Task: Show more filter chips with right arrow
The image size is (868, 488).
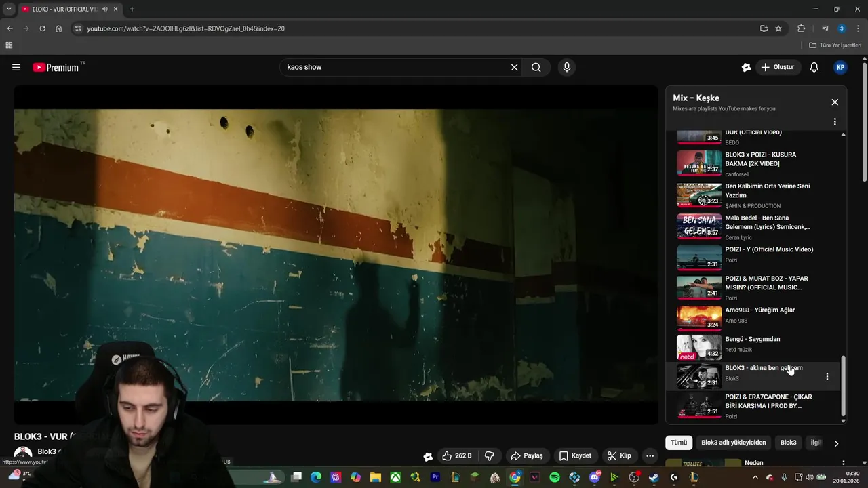Action: 836,443
